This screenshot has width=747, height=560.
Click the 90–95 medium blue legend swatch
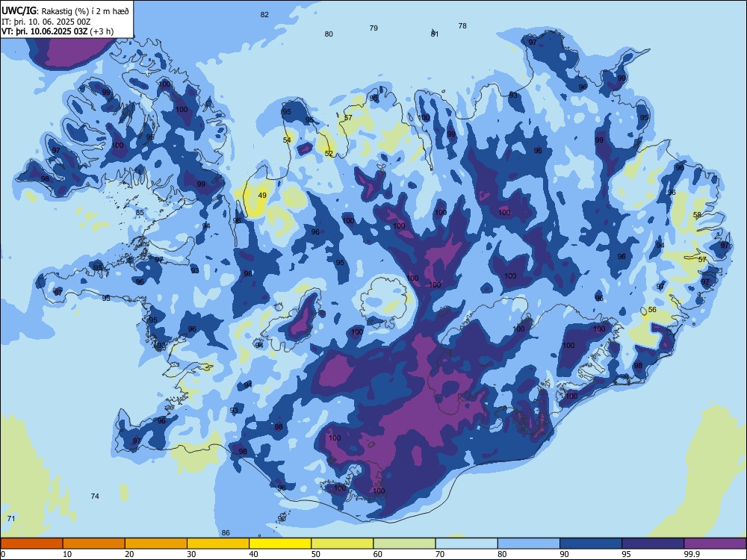[x=591, y=544]
